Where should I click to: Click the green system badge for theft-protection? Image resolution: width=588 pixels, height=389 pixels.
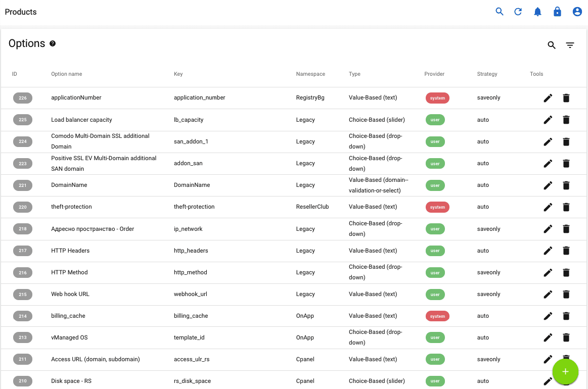coord(437,207)
